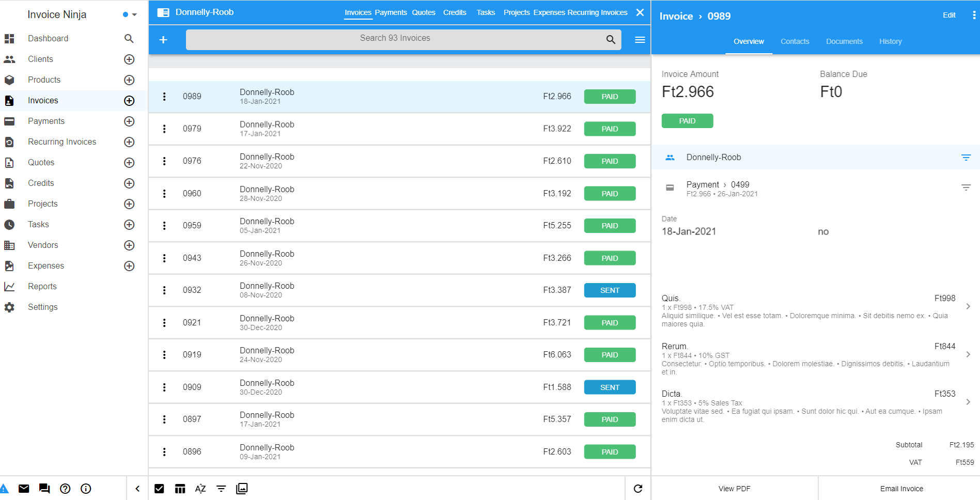Open the Dashboard search icon

pos(129,38)
